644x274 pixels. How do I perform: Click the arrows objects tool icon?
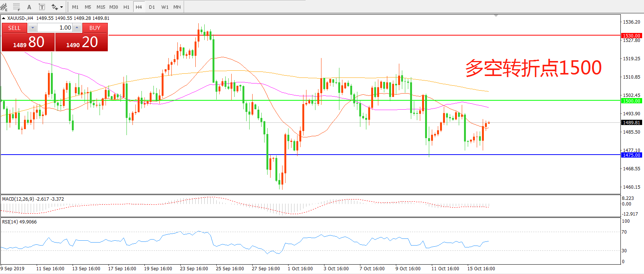[55, 7]
